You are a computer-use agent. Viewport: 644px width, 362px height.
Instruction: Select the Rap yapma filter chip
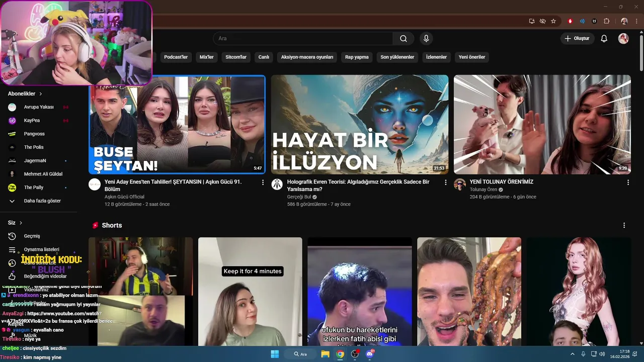click(x=357, y=57)
